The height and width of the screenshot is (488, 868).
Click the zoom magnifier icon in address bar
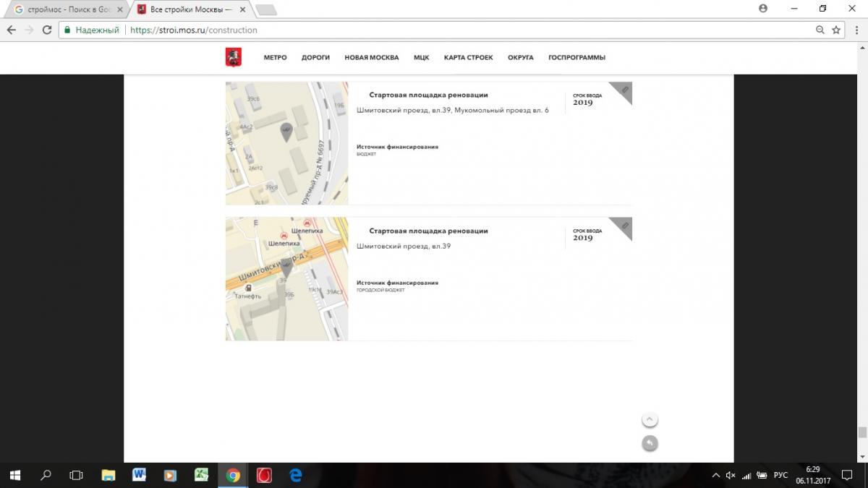point(820,30)
